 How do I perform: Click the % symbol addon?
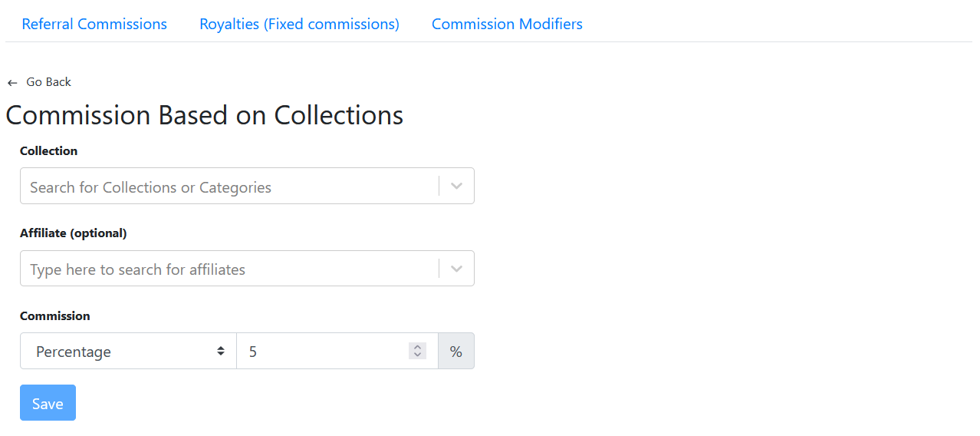(x=456, y=352)
